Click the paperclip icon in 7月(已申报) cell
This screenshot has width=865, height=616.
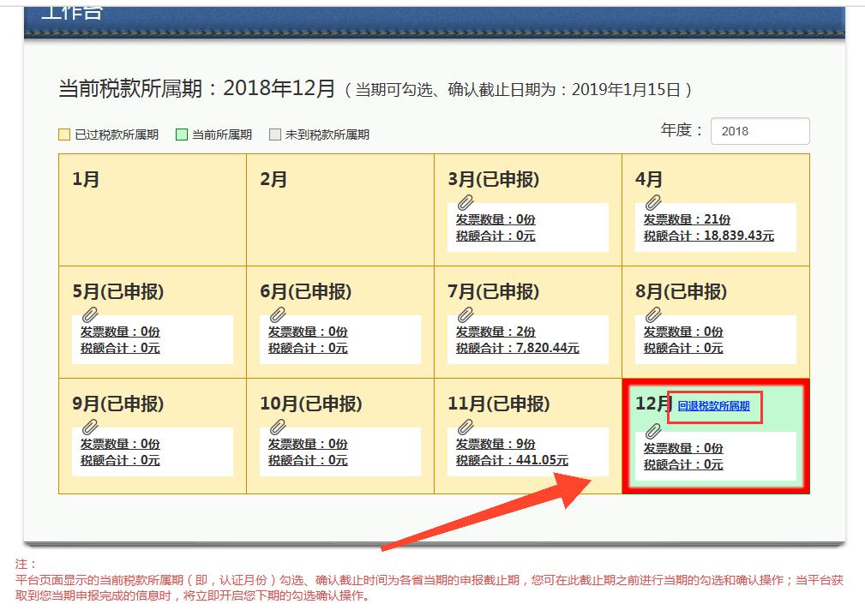pos(465,312)
